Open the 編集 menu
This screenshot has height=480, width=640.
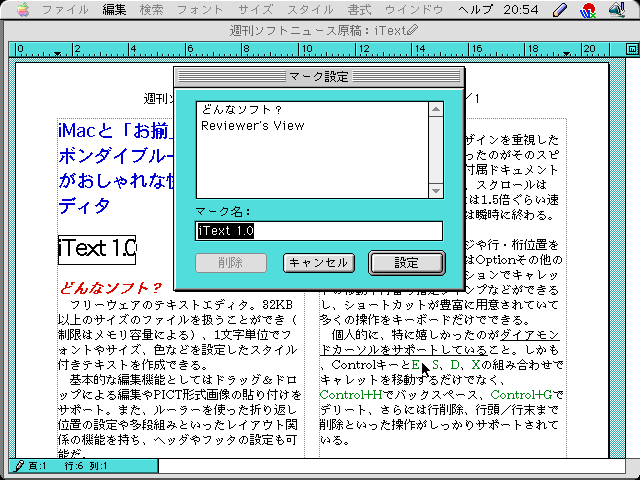[114, 10]
